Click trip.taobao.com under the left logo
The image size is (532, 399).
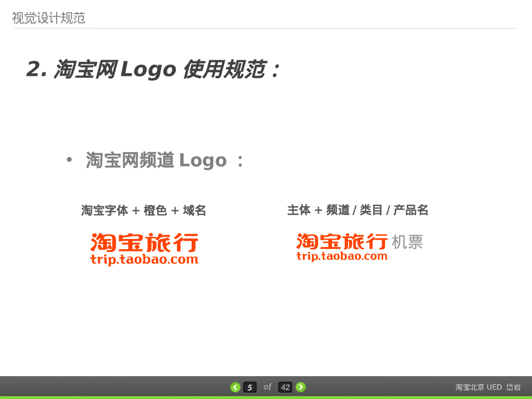click(x=144, y=260)
